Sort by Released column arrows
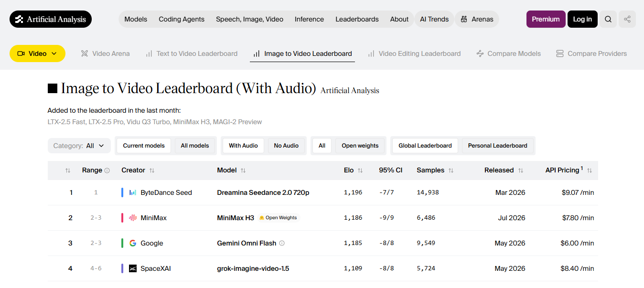This screenshot has height=288, width=644. (521, 171)
